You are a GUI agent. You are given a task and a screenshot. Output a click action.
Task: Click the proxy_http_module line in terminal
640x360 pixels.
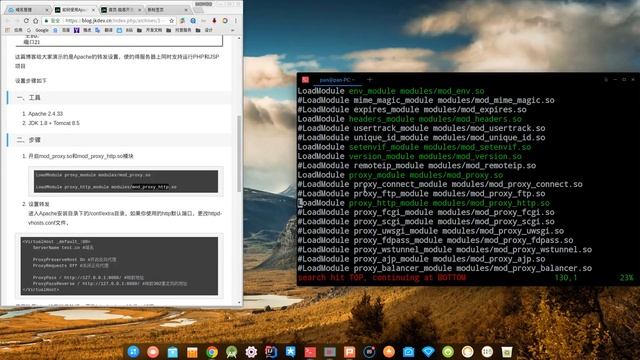pyautogui.click(x=424, y=203)
